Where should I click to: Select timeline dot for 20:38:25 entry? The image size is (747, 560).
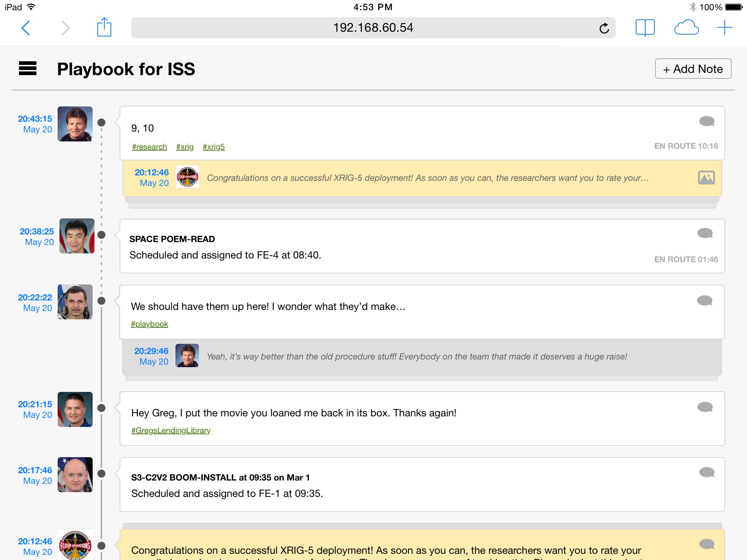tap(102, 235)
